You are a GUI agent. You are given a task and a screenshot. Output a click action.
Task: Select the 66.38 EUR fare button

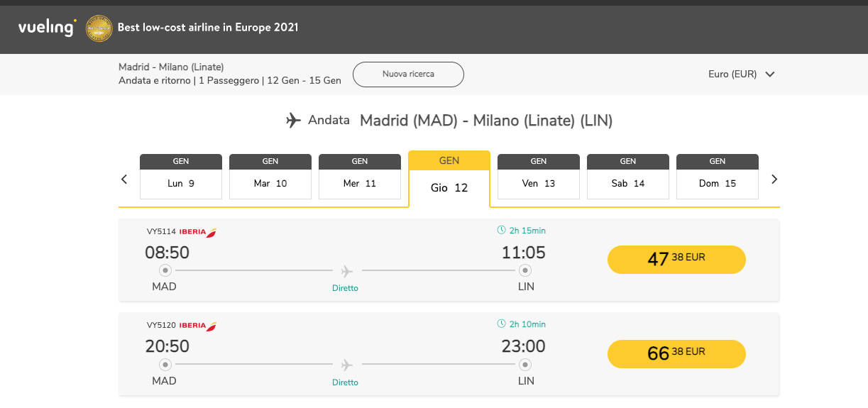pos(676,353)
